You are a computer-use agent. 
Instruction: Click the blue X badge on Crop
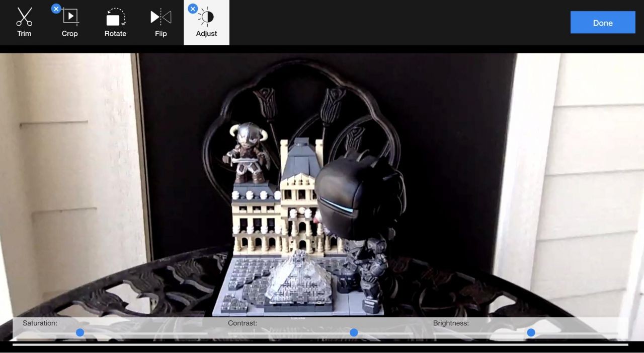(56, 9)
